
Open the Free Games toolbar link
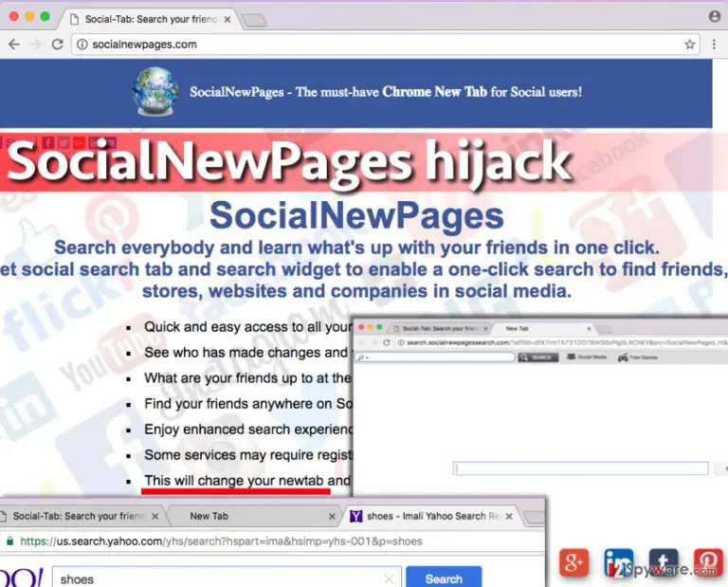[x=637, y=358]
